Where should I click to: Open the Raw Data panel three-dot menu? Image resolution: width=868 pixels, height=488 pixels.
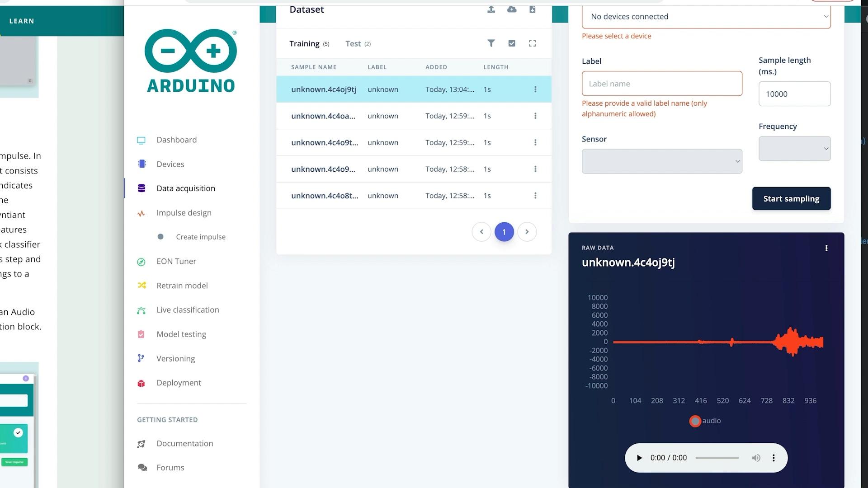pos(826,248)
